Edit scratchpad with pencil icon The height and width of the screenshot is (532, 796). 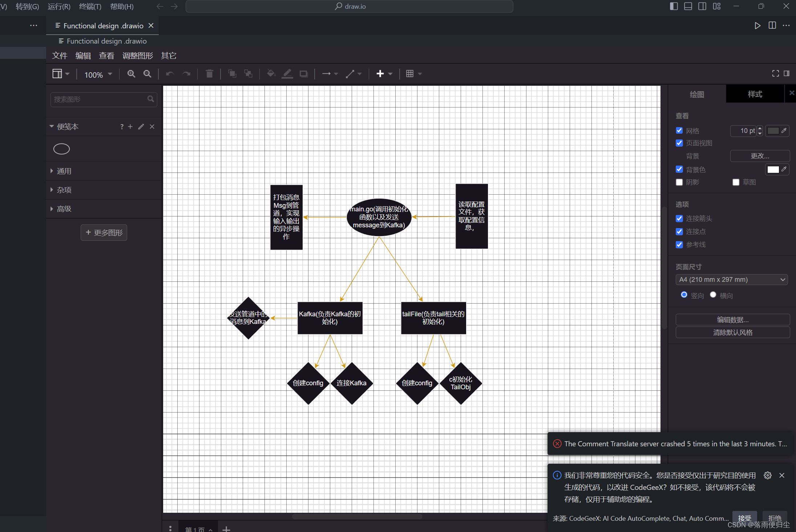tap(141, 127)
